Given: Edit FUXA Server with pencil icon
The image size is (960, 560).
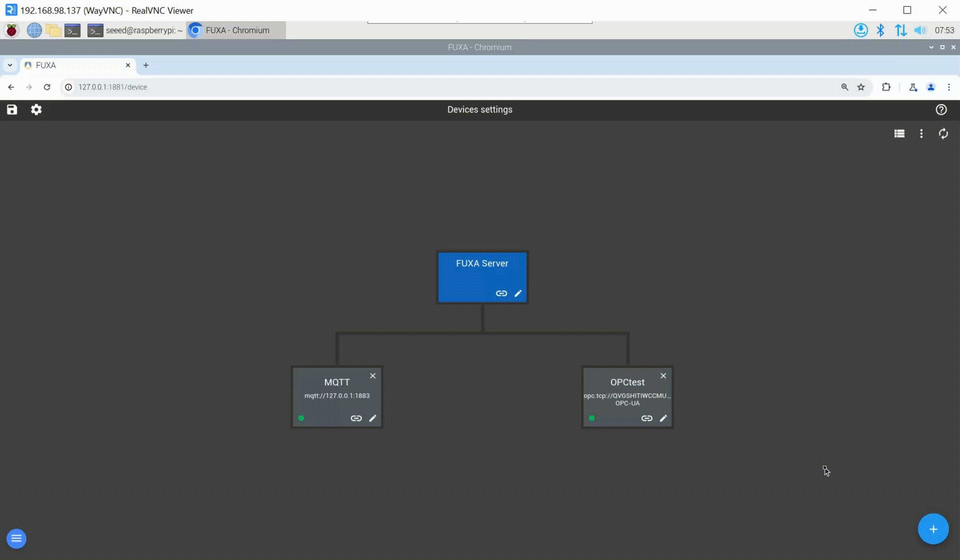Looking at the screenshot, I should 518,293.
